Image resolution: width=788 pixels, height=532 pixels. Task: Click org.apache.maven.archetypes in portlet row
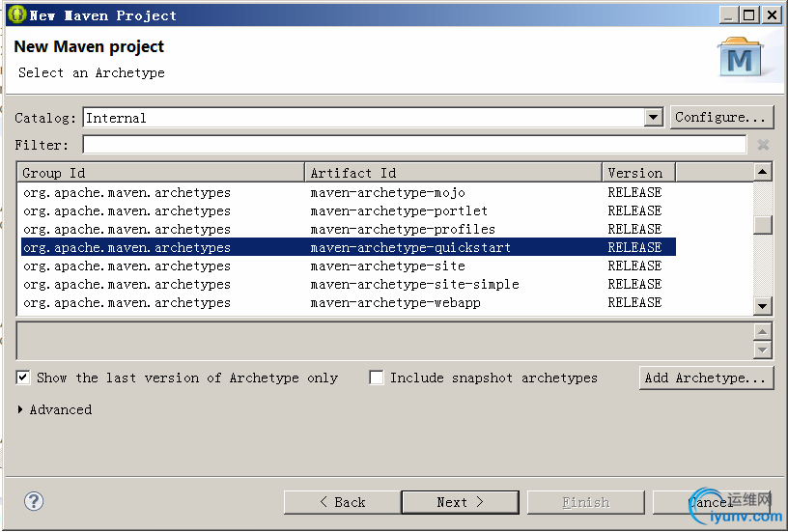pos(127,211)
